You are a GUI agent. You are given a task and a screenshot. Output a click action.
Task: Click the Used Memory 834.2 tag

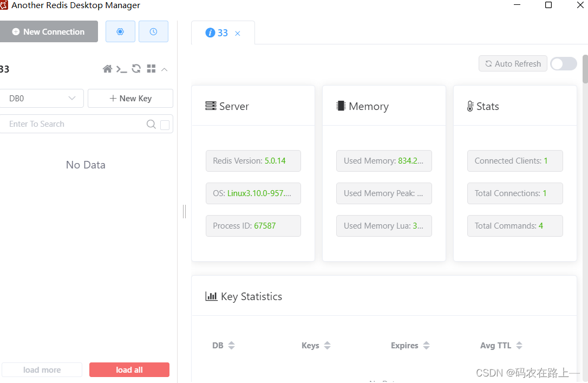pyautogui.click(x=384, y=161)
